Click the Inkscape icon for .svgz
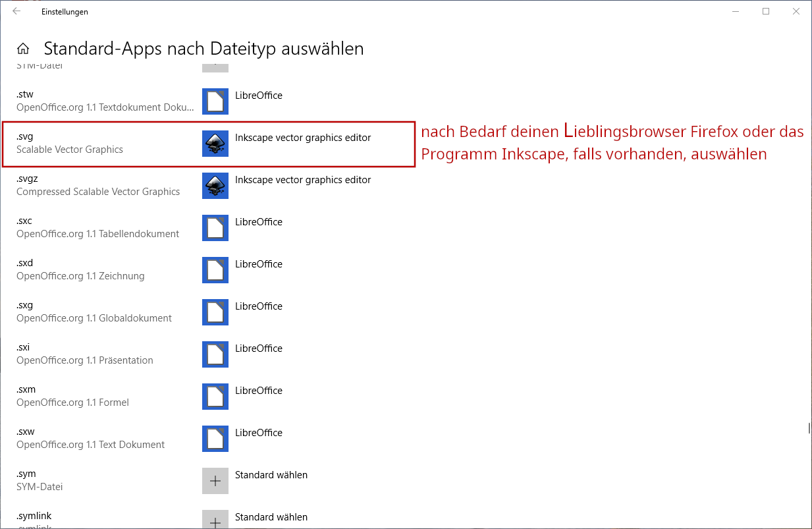Screen dimensions: 812x529 pos(215,186)
